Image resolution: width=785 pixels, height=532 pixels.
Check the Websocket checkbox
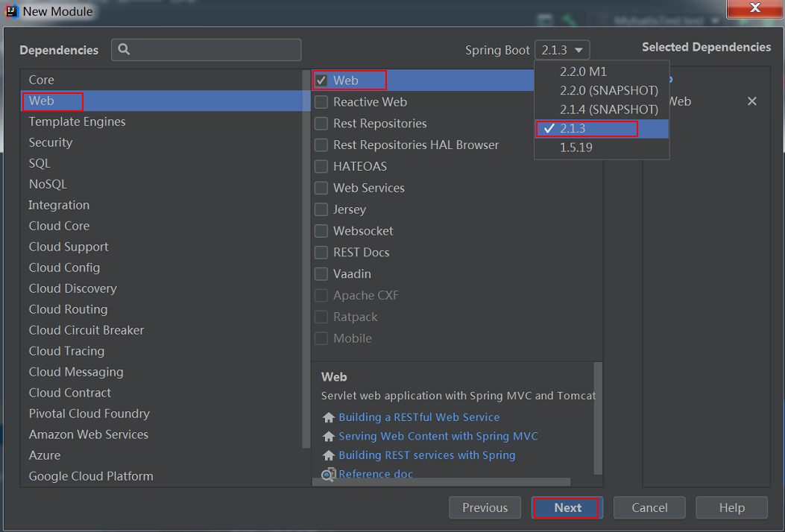pos(321,231)
